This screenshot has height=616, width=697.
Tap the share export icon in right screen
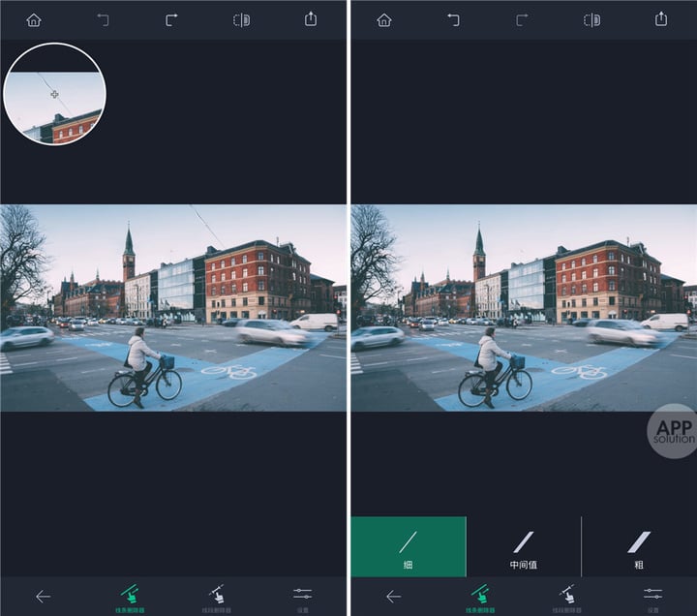click(661, 19)
